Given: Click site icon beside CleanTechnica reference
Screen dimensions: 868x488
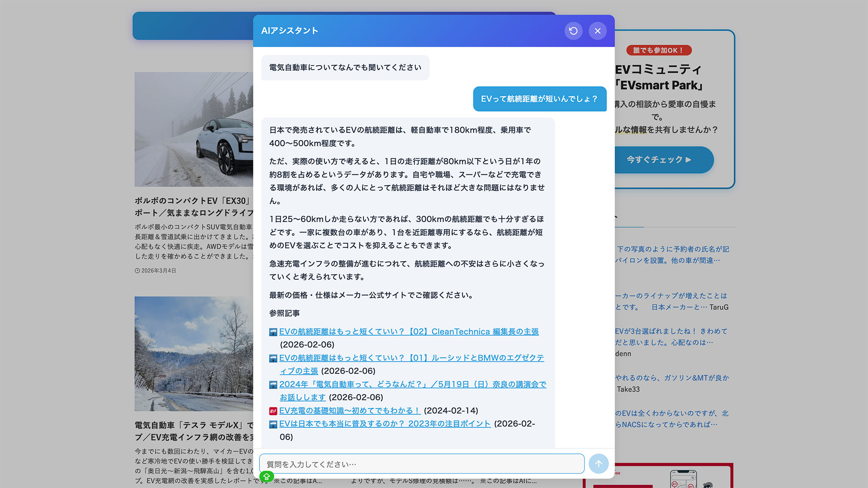Looking at the screenshot, I should pyautogui.click(x=273, y=332).
